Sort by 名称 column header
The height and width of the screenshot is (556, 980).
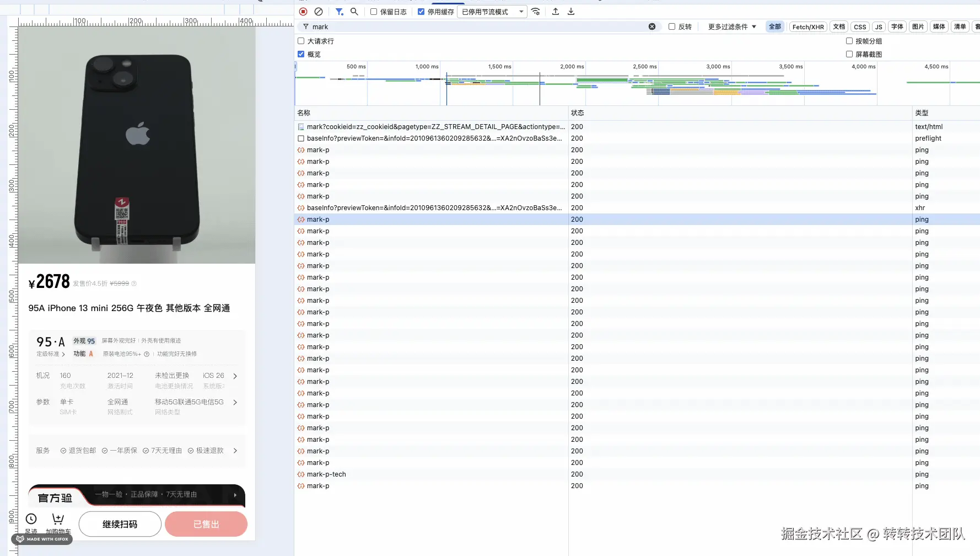pyautogui.click(x=432, y=113)
